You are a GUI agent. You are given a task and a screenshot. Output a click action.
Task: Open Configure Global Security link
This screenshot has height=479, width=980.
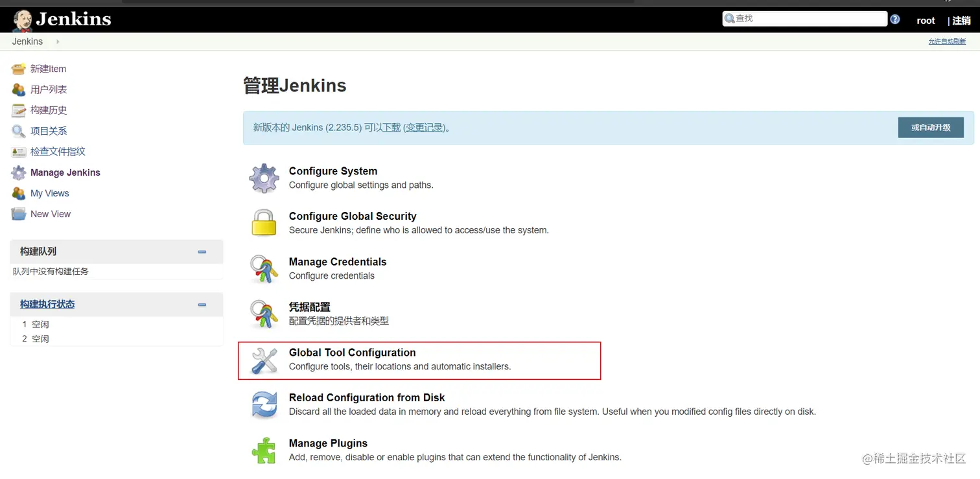point(353,216)
